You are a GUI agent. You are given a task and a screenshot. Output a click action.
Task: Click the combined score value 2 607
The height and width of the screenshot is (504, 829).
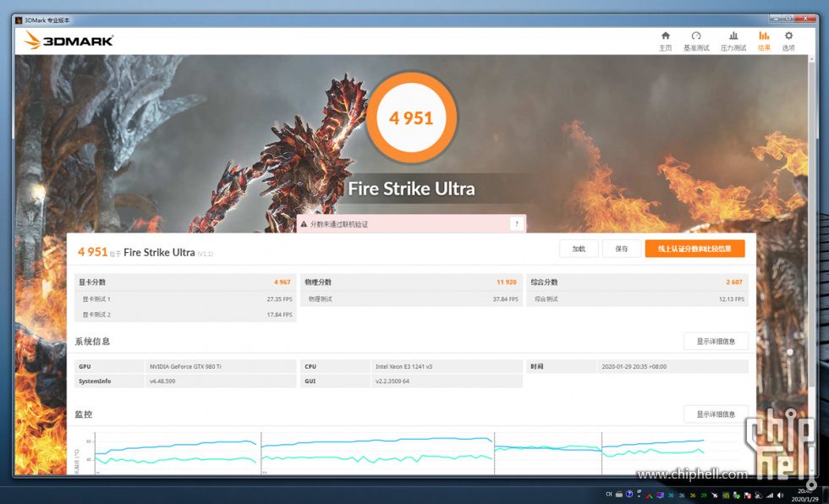click(734, 282)
